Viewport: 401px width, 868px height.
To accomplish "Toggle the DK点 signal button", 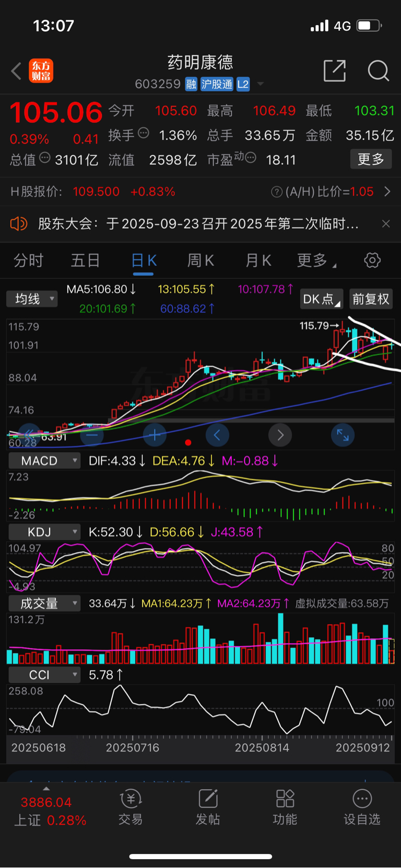I will point(322,299).
